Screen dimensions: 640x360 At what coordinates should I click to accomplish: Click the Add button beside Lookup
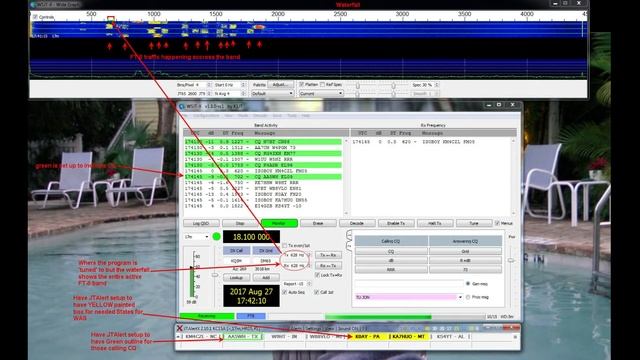(266, 278)
